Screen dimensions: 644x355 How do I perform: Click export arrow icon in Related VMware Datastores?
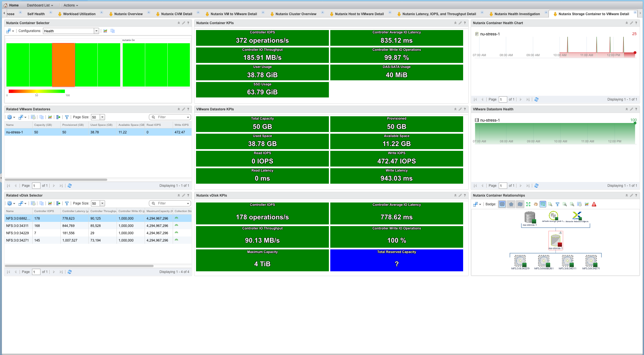click(58, 117)
